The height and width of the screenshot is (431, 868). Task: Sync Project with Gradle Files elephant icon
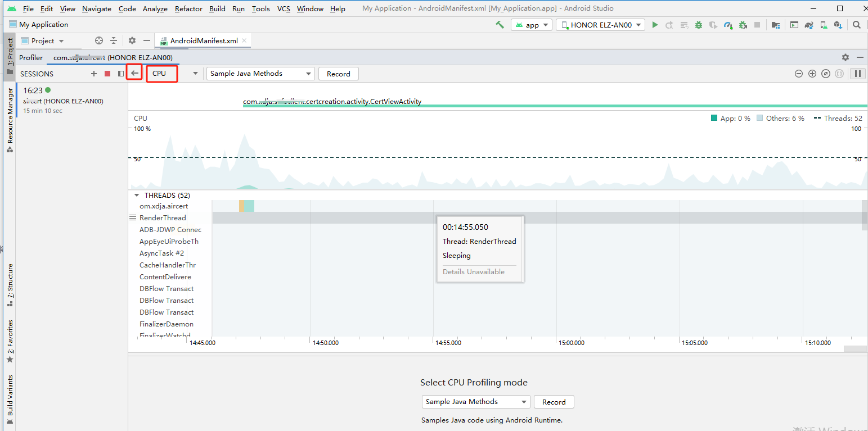tap(809, 25)
